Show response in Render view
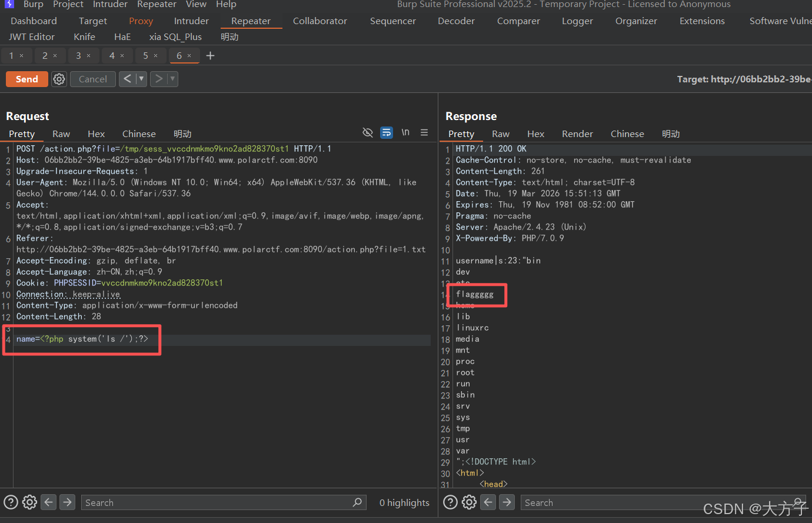The width and height of the screenshot is (812, 523). point(577,134)
